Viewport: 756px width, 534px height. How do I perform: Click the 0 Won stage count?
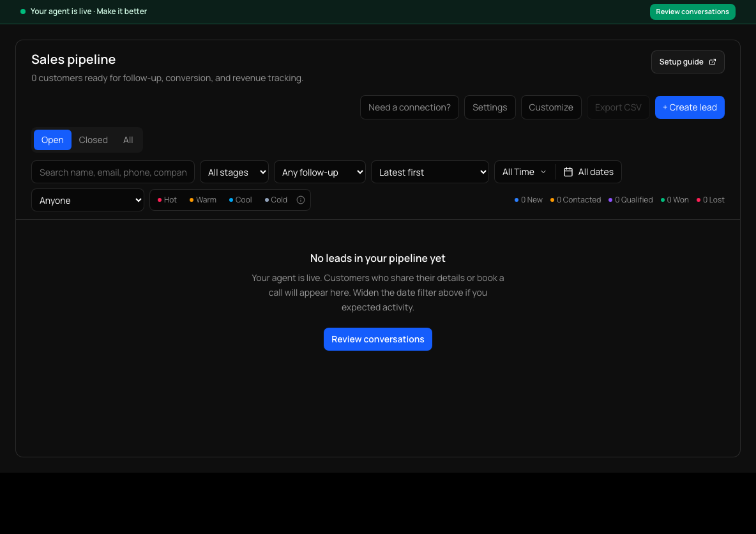(x=674, y=200)
